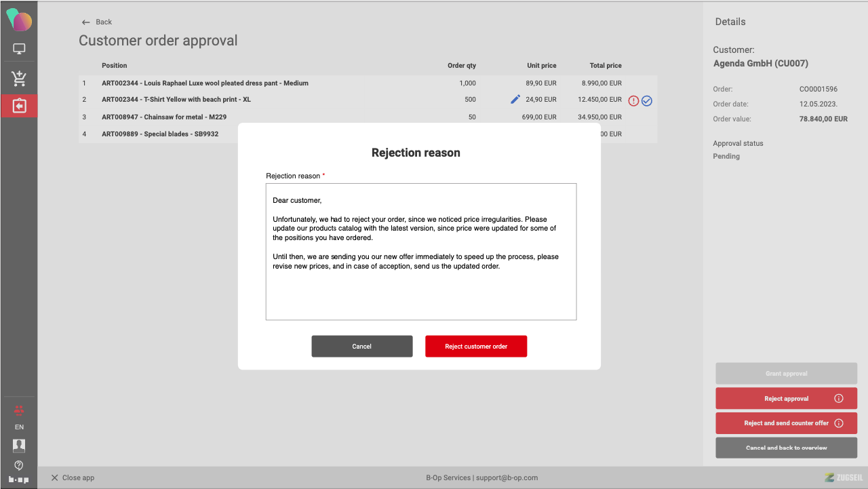Image resolution: width=868 pixels, height=489 pixels.
Task: Click the red exclamation warning icon
Action: pyautogui.click(x=633, y=101)
